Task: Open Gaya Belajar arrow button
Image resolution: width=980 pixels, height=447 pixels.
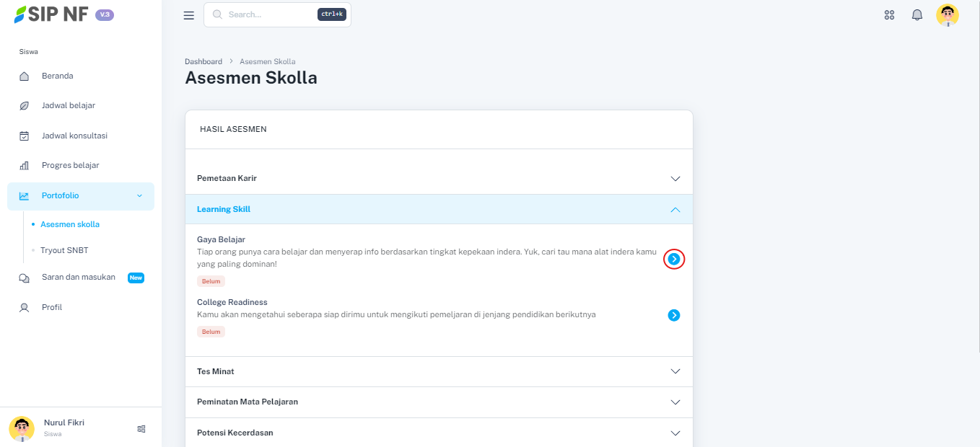Action: click(x=674, y=259)
